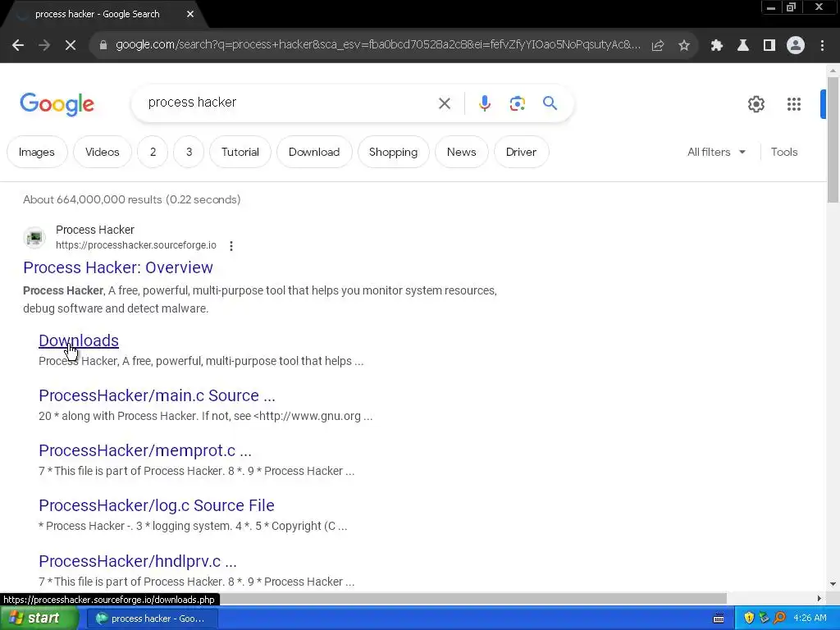Search by image with Lens icon
Screen dimensions: 840x630
[x=517, y=103]
